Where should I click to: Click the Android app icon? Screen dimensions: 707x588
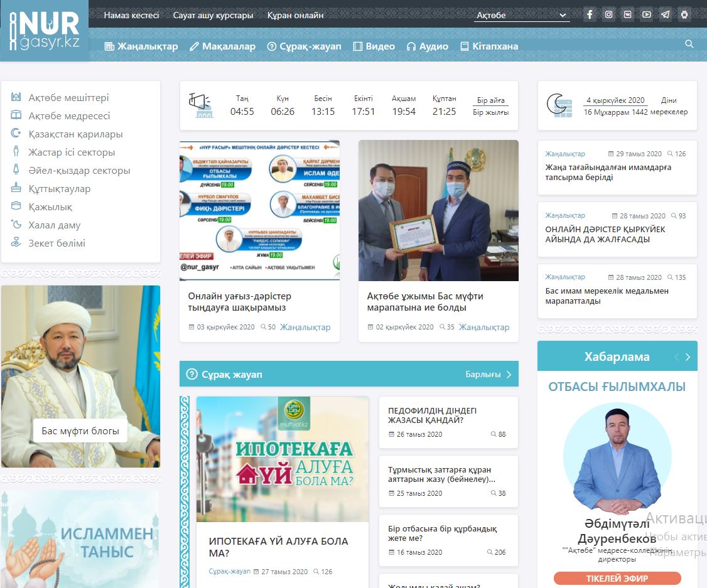(684, 14)
